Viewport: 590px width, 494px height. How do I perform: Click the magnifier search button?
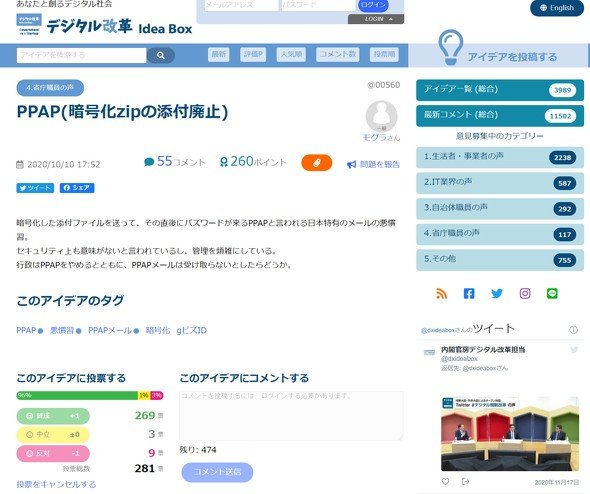click(x=161, y=55)
